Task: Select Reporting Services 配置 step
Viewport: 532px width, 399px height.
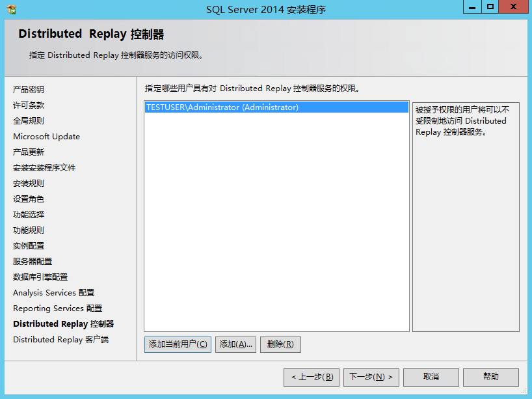Action: coord(58,308)
